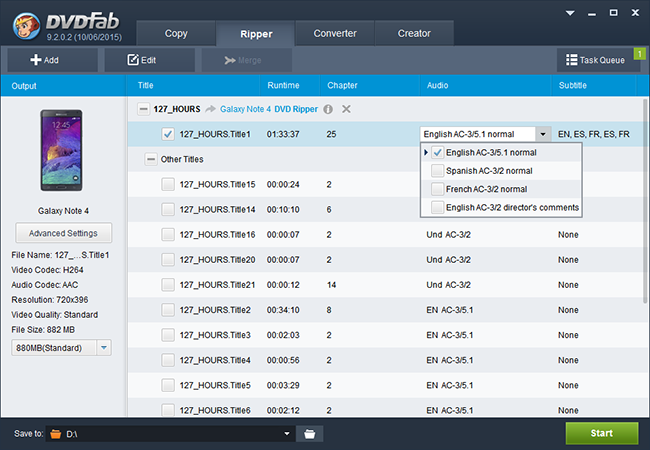Close the audio track dropdown arrow

(x=543, y=134)
